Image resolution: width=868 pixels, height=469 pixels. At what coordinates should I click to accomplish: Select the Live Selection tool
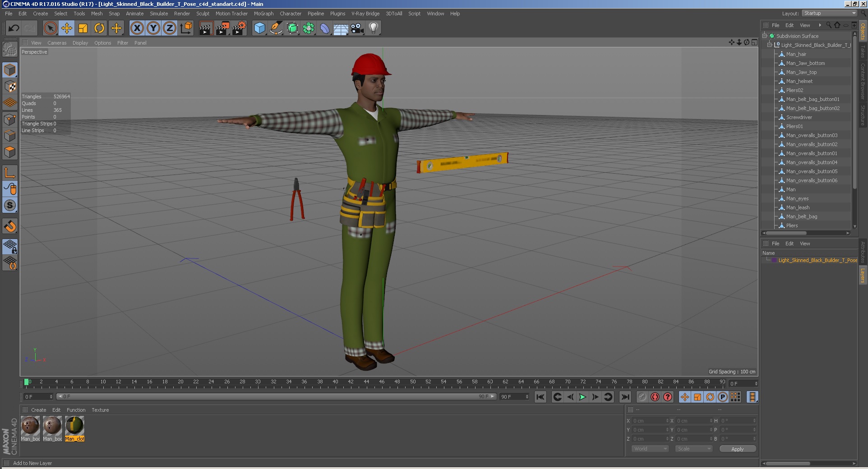[x=51, y=28]
